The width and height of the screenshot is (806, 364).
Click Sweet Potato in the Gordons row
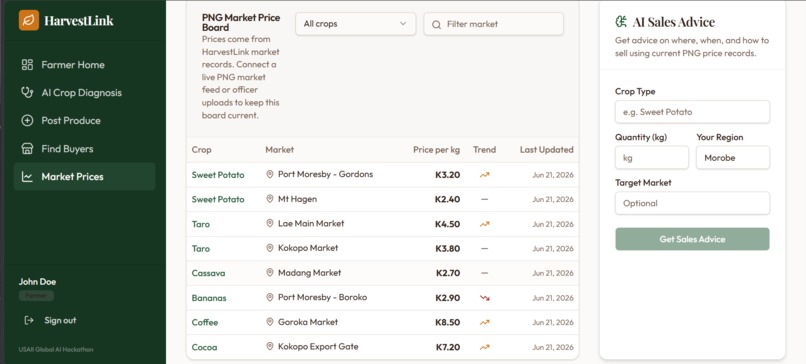click(218, 175)
